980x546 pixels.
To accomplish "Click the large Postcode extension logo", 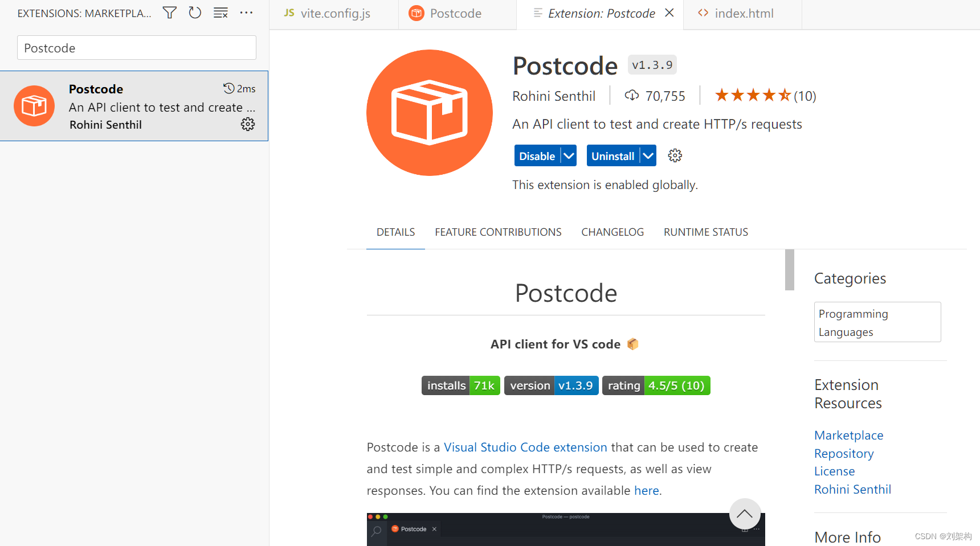I will click(430, 113).
